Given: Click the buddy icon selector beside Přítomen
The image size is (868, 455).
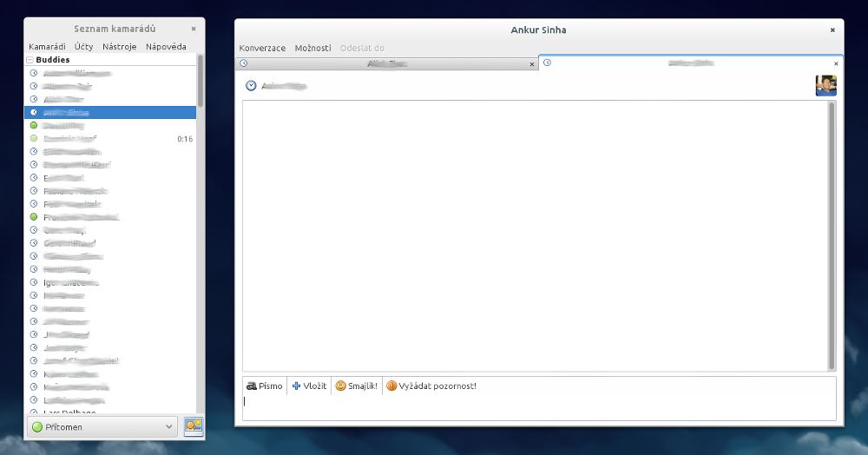Looking at the screenshot, I should click(x=193, y=426).
